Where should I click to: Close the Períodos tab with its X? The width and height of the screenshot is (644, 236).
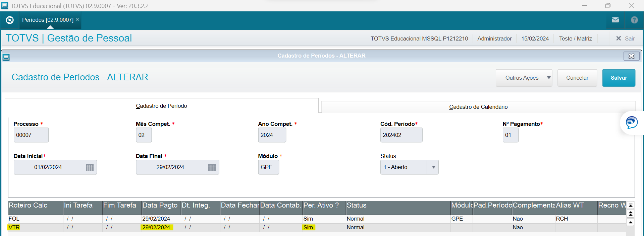77,20
